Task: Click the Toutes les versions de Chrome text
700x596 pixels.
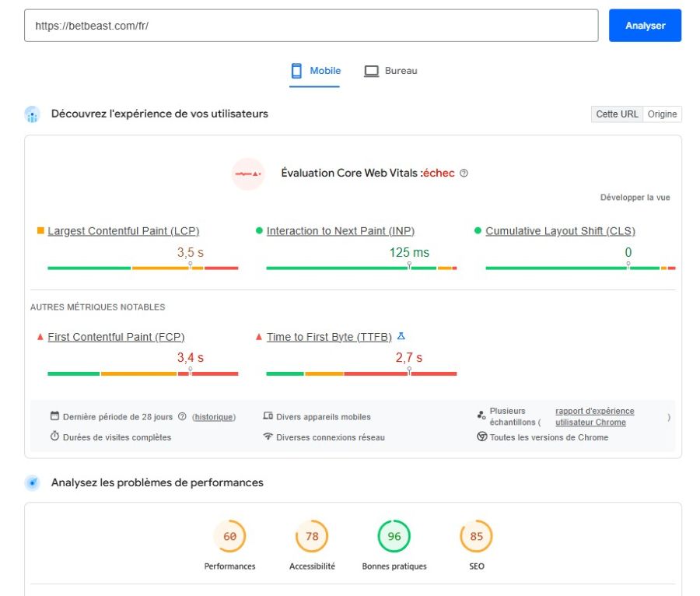Action: (x=549, y=437)
